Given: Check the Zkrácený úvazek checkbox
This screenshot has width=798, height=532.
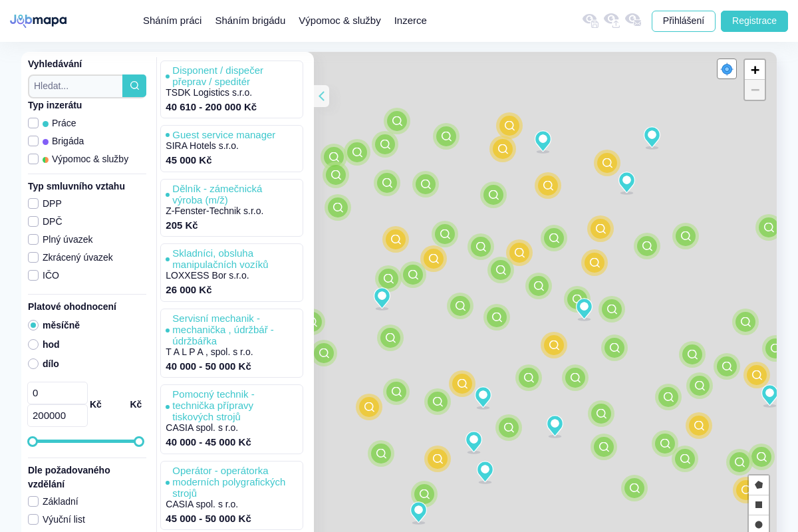Looking at the screenshot, I should (33, 257).
